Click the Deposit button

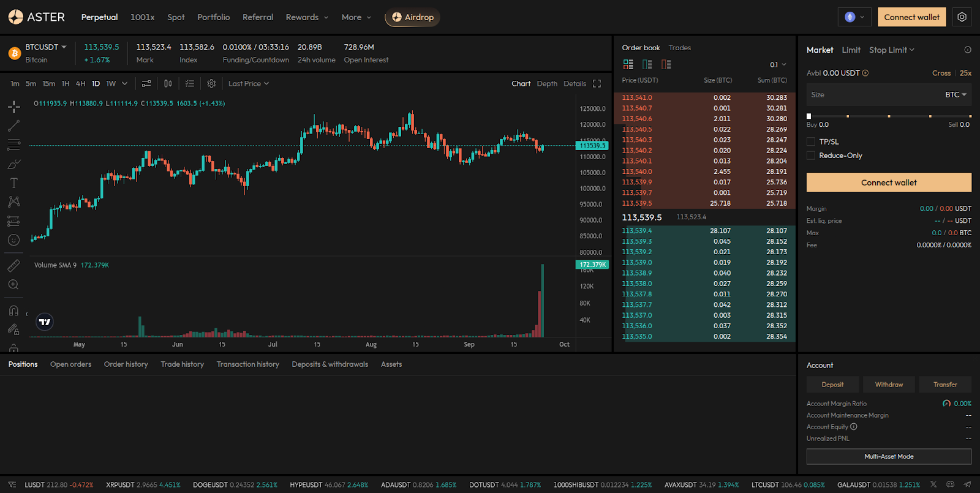[832, 385]
